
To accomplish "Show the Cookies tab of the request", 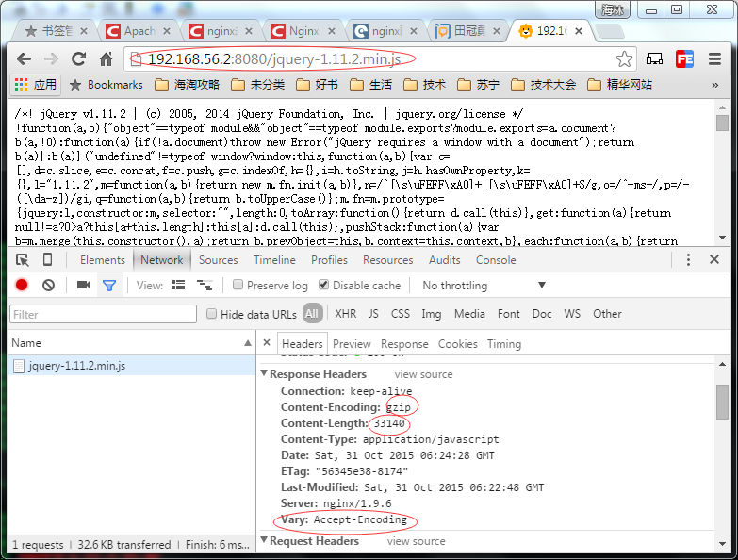I will (x=457, y=344).
